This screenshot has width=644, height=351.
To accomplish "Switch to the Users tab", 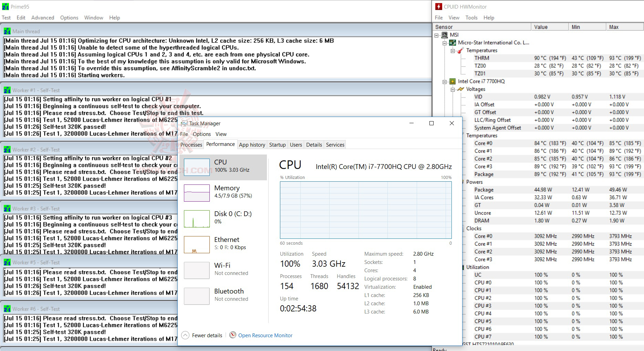I will click(296, 145).
